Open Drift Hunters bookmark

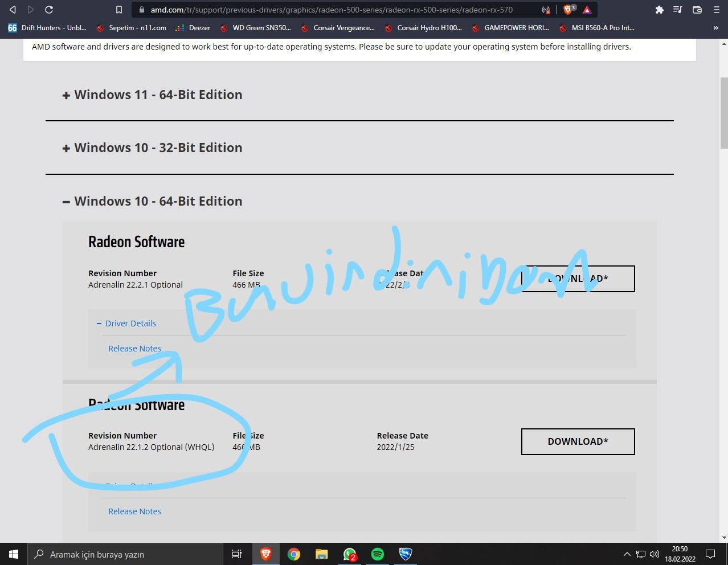pyautogui.click(x=47, y=27)
